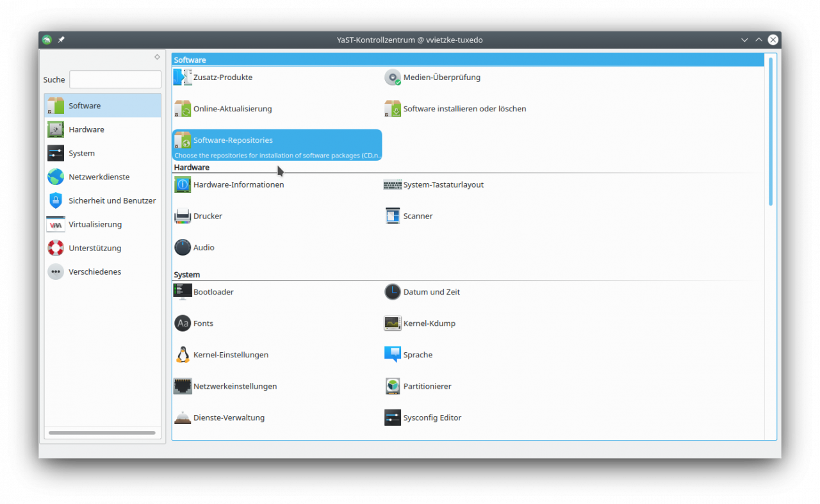Open Hardware-Informationen icon
The width and height of the screenshot is (820, 504).
(183, 184)
